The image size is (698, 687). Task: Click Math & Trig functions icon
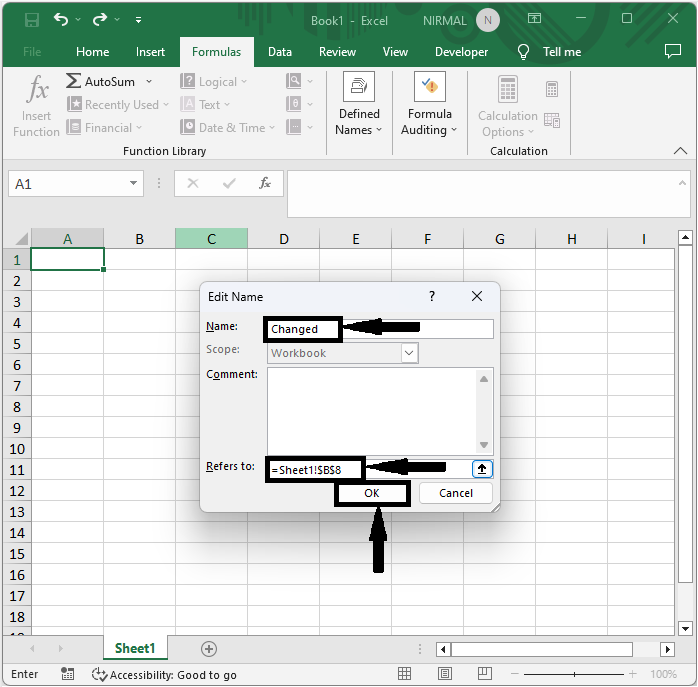[x=294, y=104]
